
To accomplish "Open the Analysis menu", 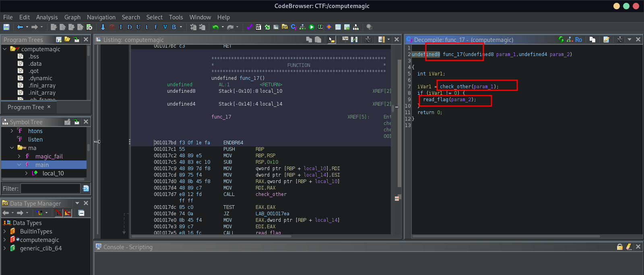I will tap(47, 17).
